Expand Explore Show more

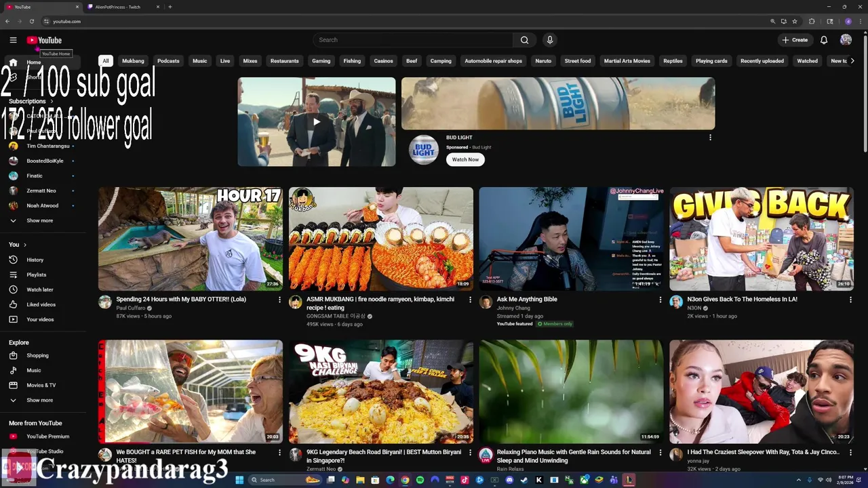39,400
